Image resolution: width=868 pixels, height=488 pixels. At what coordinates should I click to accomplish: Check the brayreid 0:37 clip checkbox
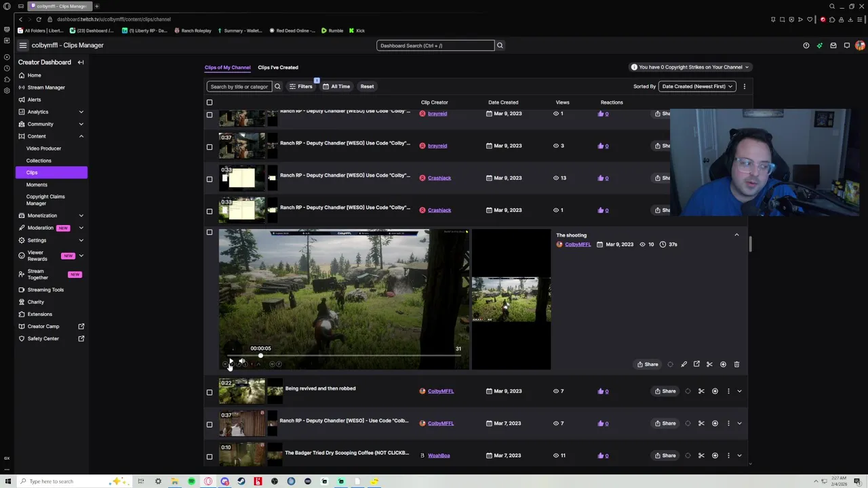210,146
